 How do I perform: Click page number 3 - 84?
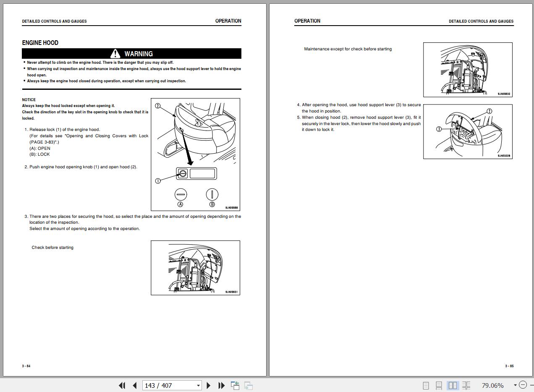tap(26, 366)
